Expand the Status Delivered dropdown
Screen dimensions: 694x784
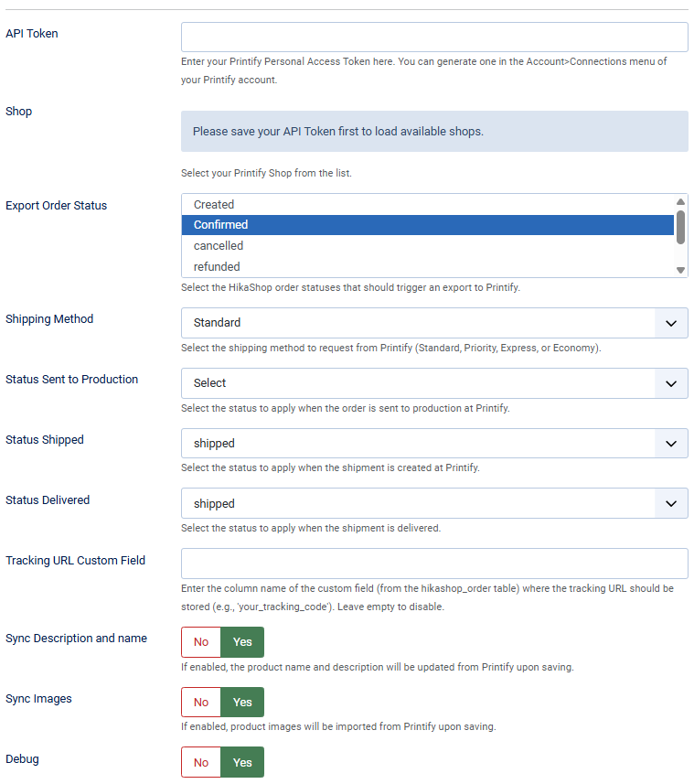[x=434, y=504]
